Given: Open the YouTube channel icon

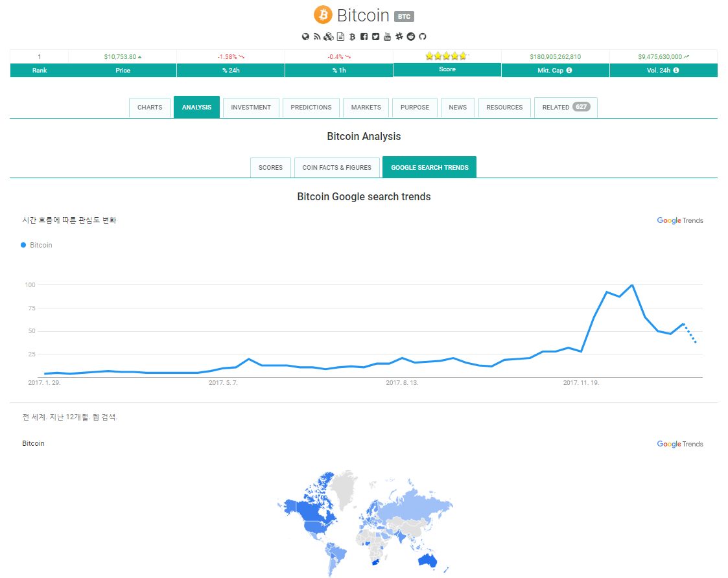Looking at the screenshot, I should [x=387, y=37].
